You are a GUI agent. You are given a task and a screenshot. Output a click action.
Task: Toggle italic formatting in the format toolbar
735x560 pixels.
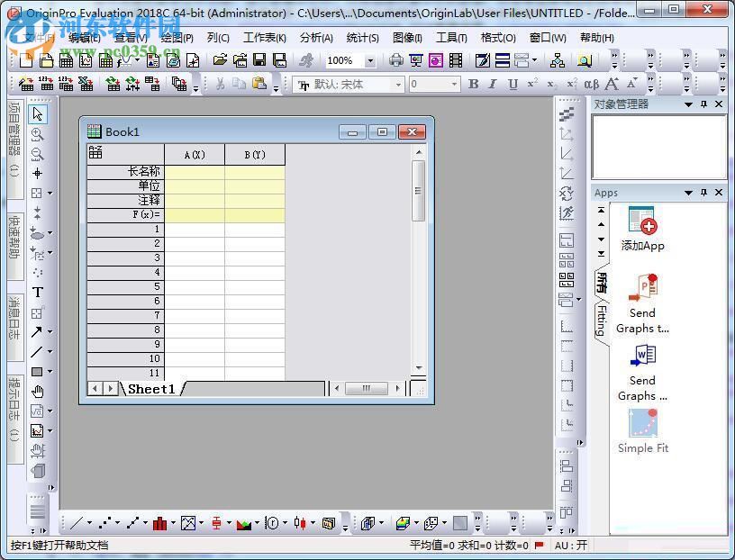[x=492, y=85]
